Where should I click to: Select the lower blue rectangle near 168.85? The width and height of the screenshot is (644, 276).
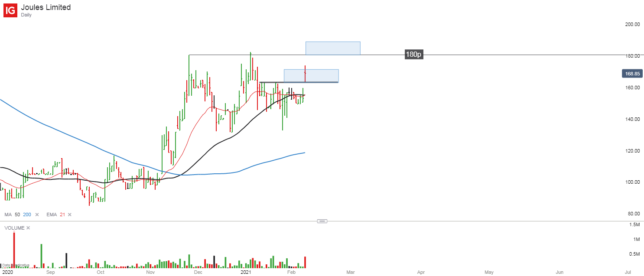tap(311, 76)
